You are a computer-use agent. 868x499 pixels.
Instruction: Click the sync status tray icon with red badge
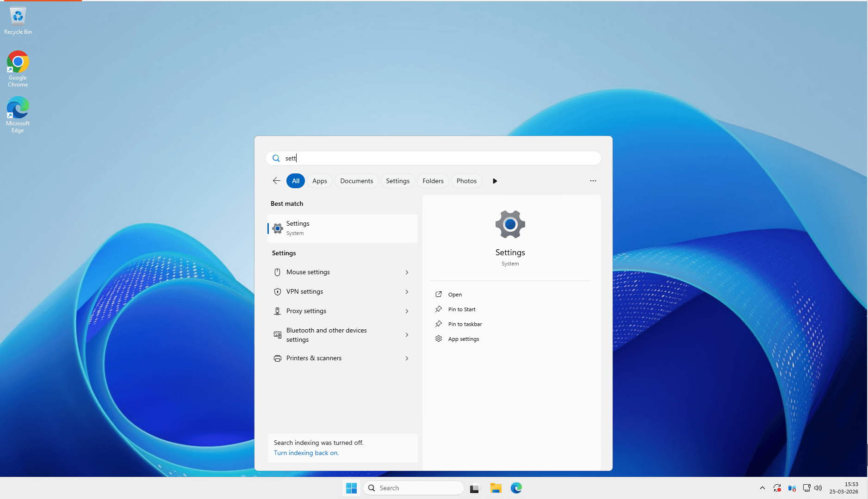pos(777,488)
